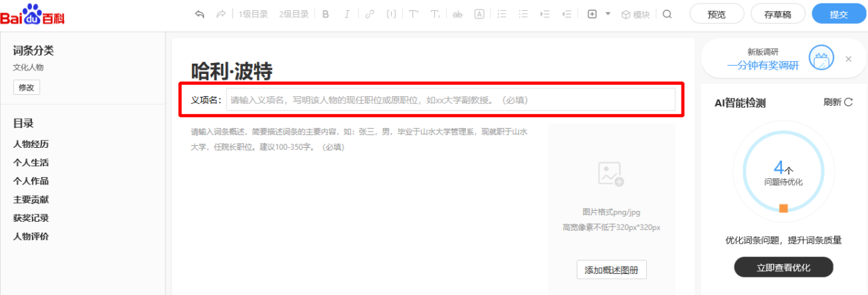Screen dimensions: 868x295
Task: Click the insert plus-box icon
Action: 592,14
